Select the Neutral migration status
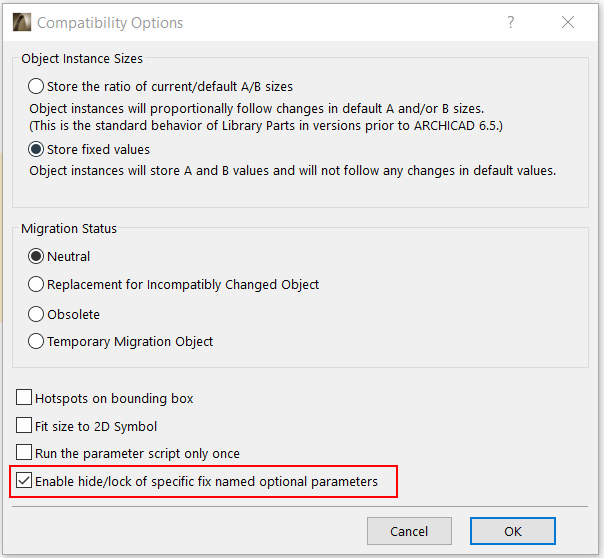 pyautogui.click(x=37, y=256)
